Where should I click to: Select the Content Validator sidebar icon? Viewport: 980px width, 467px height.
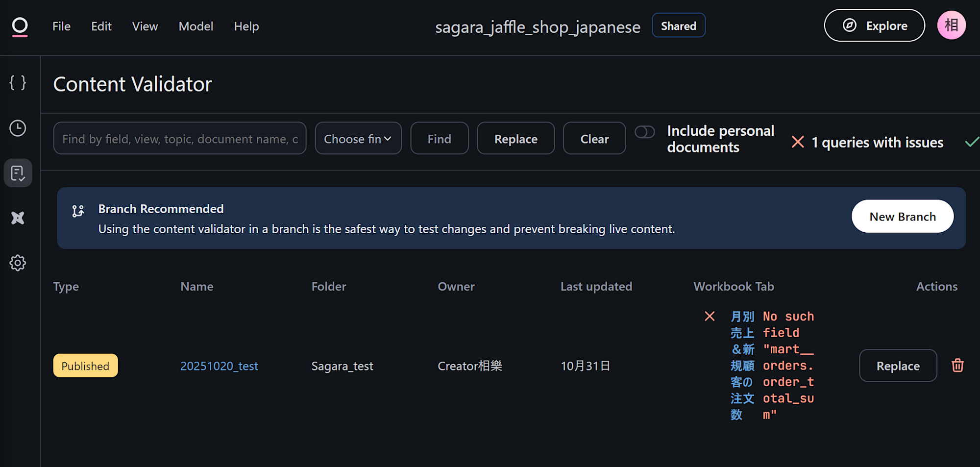18,173
